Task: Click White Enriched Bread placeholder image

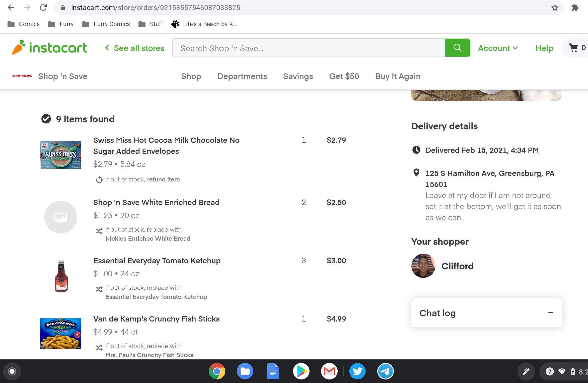Action: coord(61,217)
